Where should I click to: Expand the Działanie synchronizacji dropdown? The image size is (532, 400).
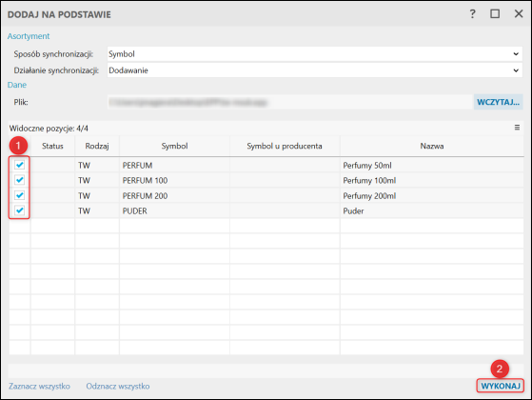coord(314,70)
